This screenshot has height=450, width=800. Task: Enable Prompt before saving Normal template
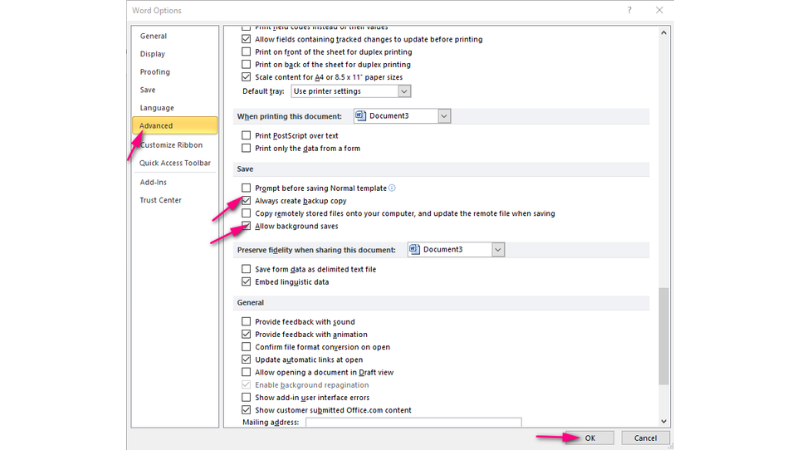(x=247, y=188)
